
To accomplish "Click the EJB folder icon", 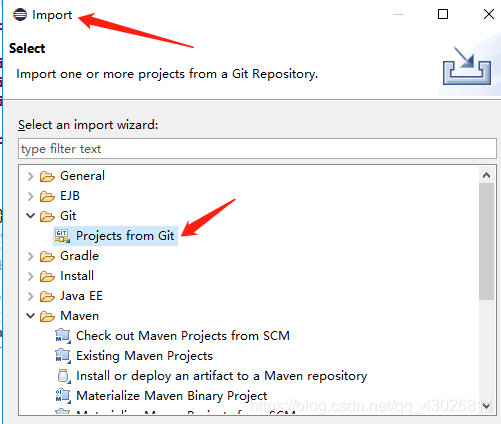I will [x=47, y=196].
